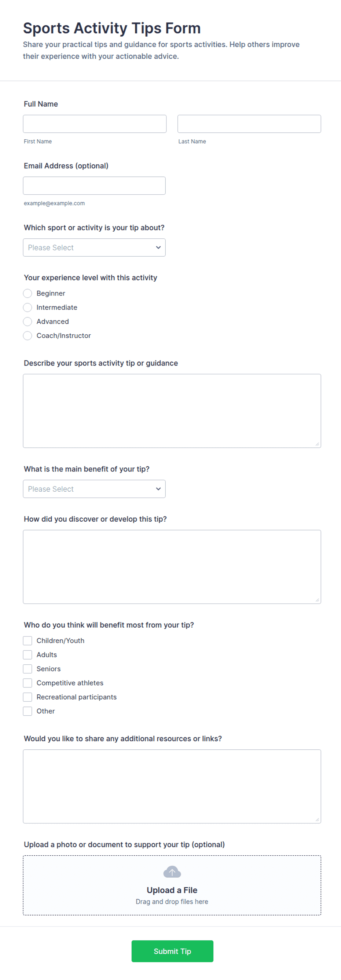Select the Intermediate radio button

27,307
